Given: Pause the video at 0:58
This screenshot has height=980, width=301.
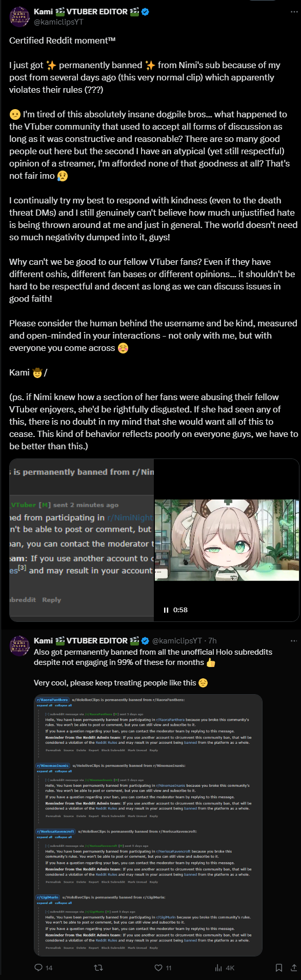Looking at the screenshot, I should tap(166, 610).
